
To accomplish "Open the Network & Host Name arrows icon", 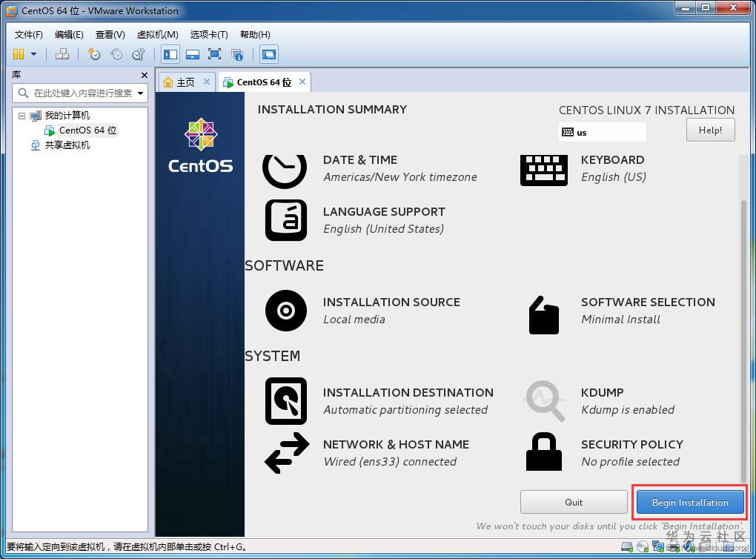I will tap(287, 453).
